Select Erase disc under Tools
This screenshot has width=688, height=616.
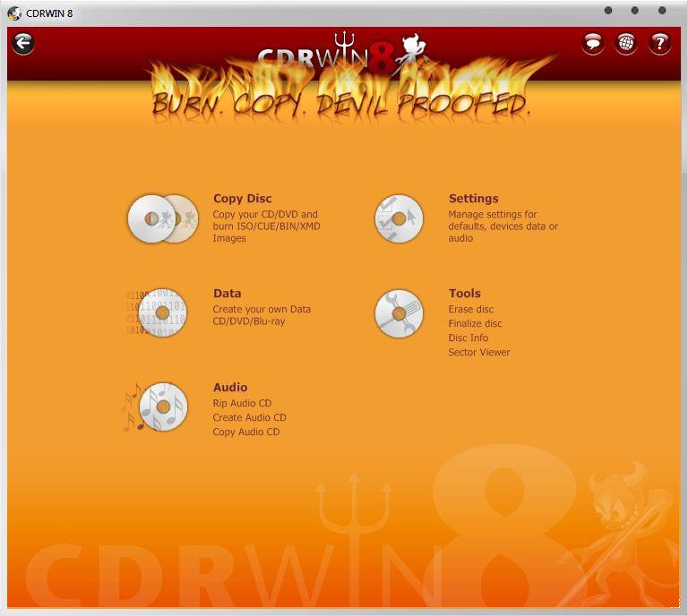(471, 310)
